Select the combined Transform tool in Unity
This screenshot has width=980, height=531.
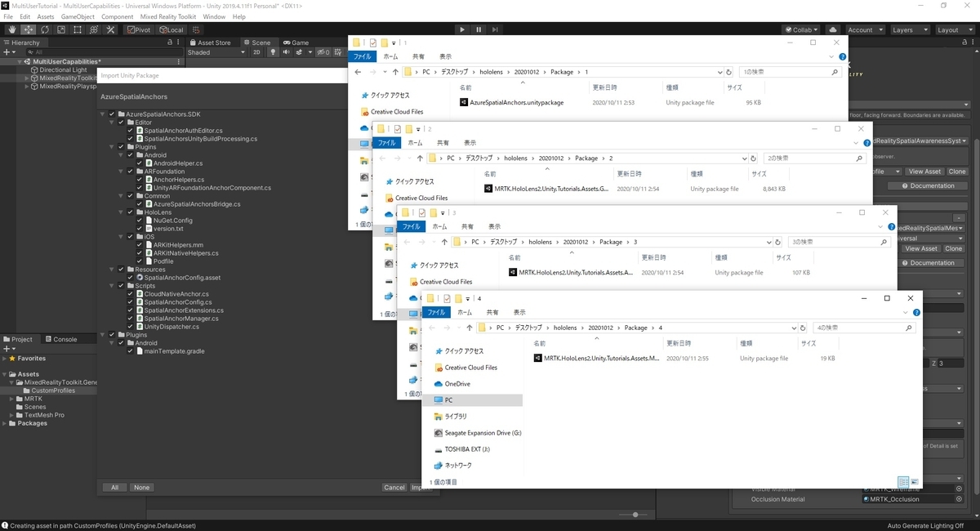pos(94,29)
